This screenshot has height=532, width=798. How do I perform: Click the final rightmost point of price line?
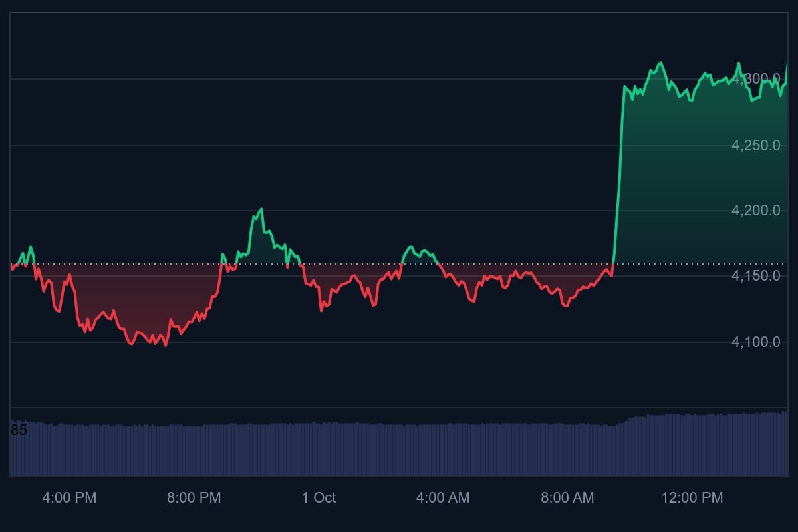click(x=787, y=63)
